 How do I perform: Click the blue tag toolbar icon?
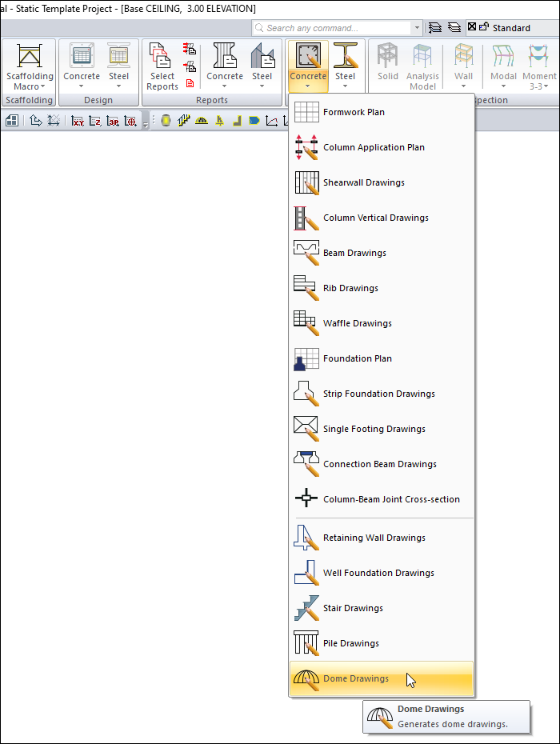[x=254, y=121]
